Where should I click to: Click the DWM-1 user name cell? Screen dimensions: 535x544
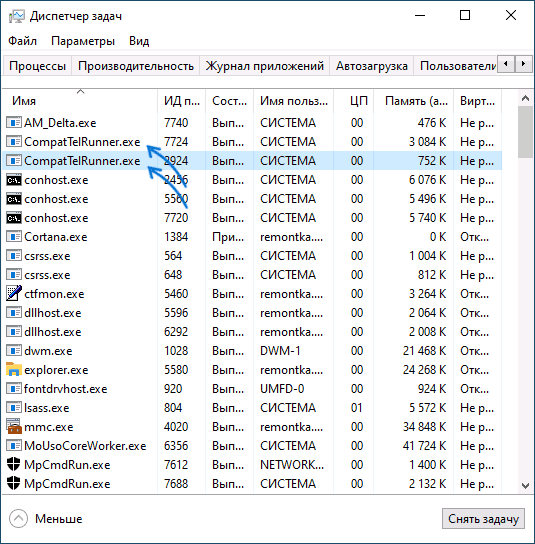point(280,351)
